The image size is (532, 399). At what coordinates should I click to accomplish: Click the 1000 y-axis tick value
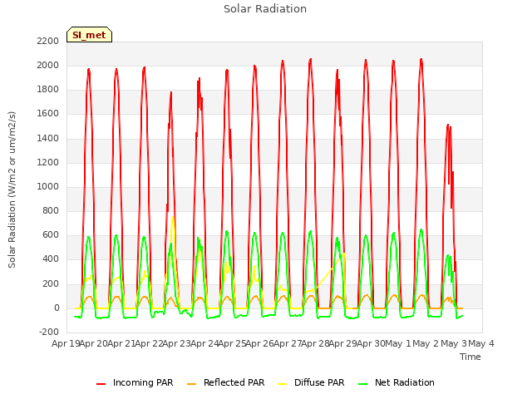pyautogui.click(x=48, y=186)
